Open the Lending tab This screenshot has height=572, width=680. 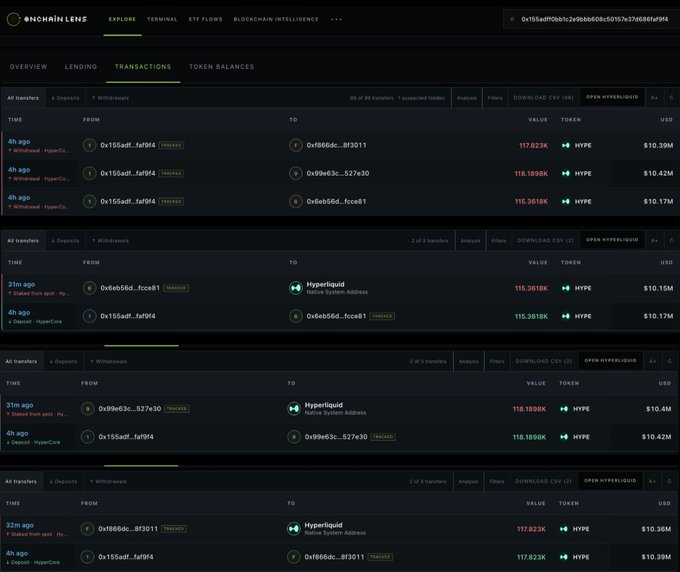[x=81, y=67]
